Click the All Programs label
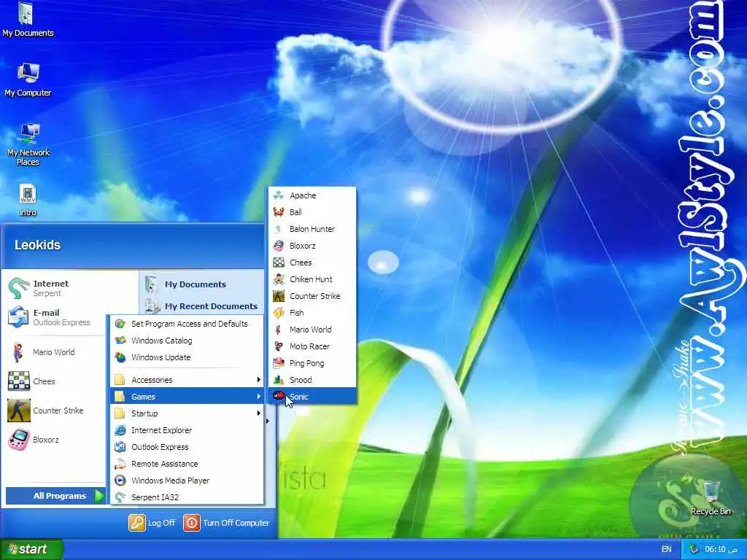This screenshot has width=747, height=560. pos(60,496)
